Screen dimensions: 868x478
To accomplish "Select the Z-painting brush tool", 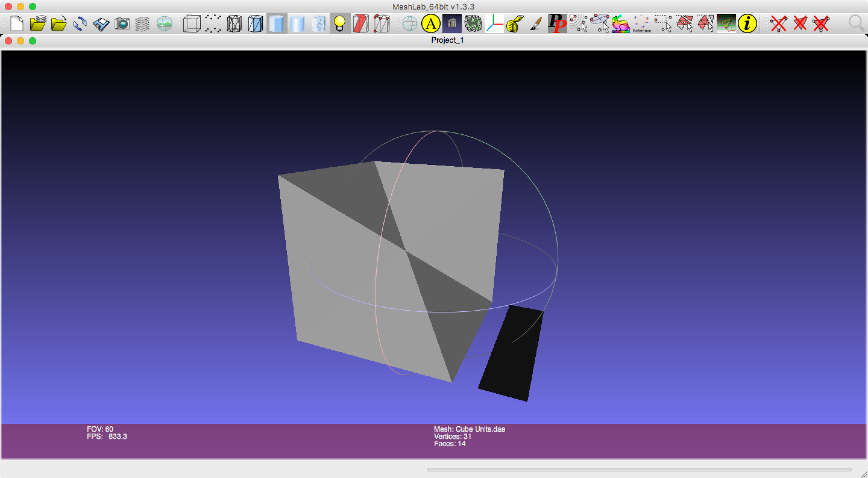I will [x=536, y=24].
